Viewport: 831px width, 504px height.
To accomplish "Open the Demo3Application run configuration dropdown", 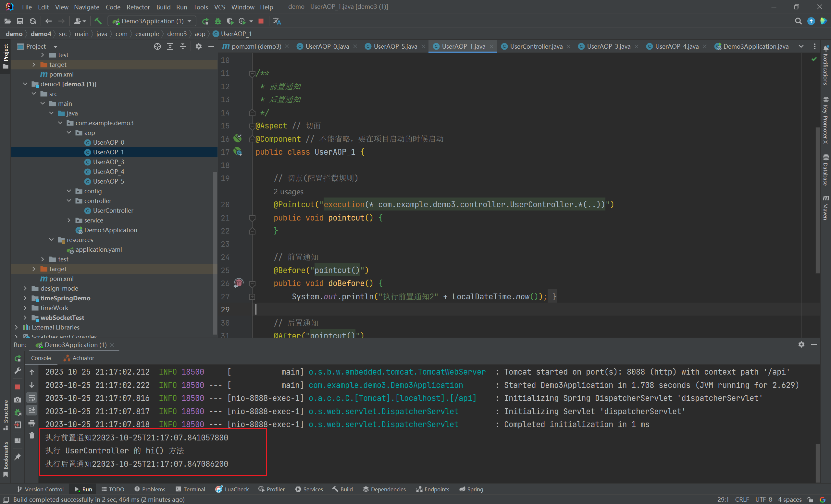I will 152,21.
